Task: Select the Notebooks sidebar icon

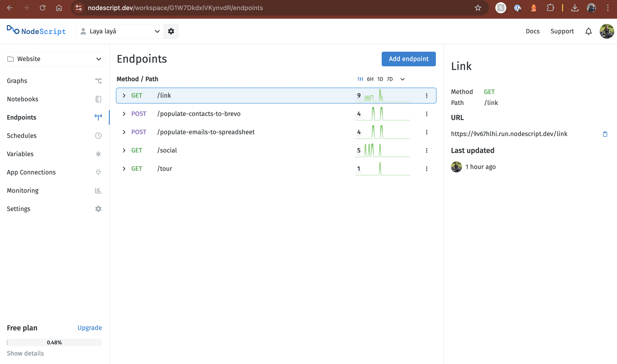Action: 98,99
